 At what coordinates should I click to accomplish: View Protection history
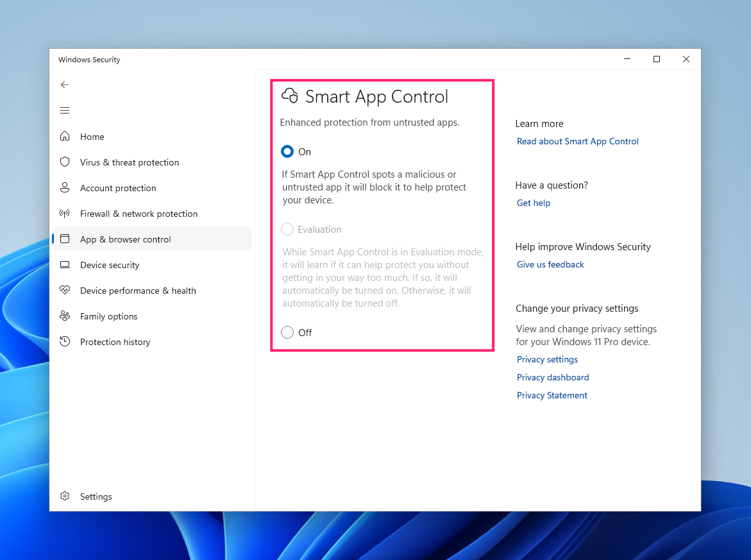point(152,341)
